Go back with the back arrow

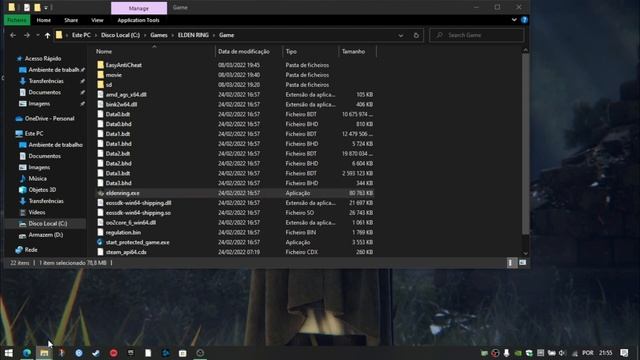point(13,36)
